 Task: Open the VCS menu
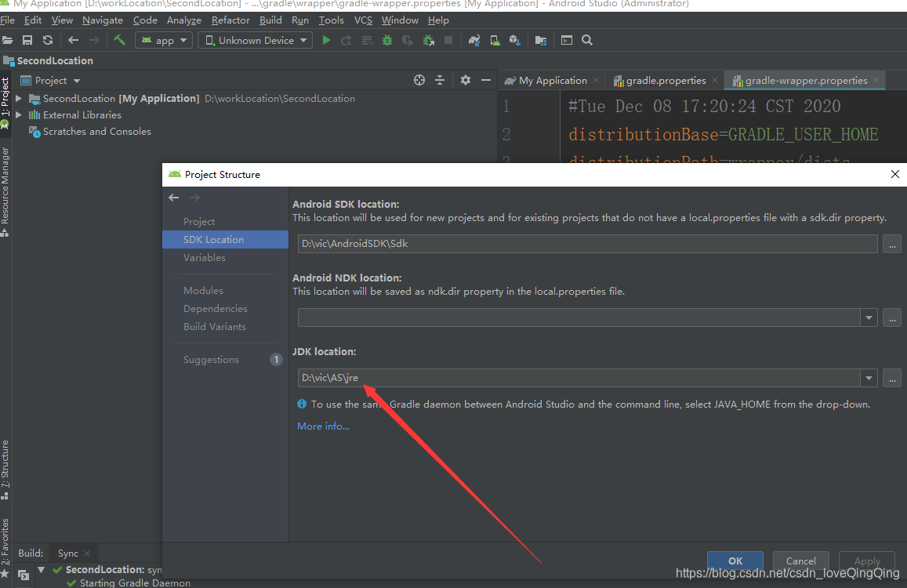[363, 20]
